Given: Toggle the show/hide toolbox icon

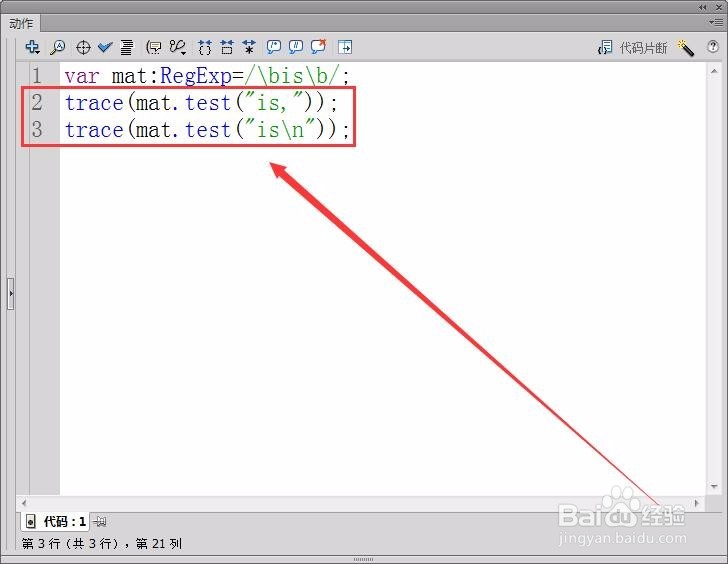Looking at the screenshot, I should 345,47.
